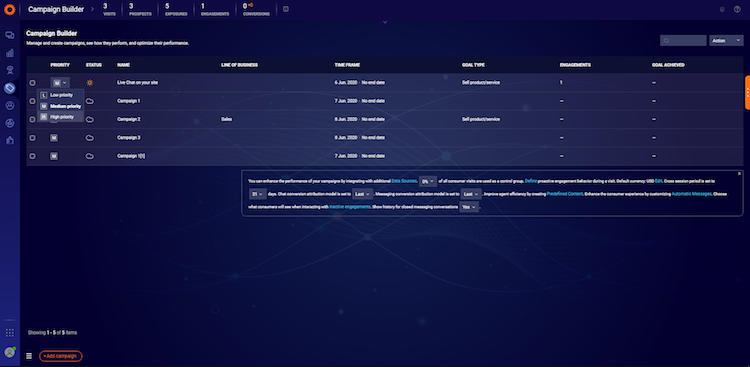The width and height of the screenshot is (750, 367).
Task: Click the campaign search input field
Action: pos(683,41)
